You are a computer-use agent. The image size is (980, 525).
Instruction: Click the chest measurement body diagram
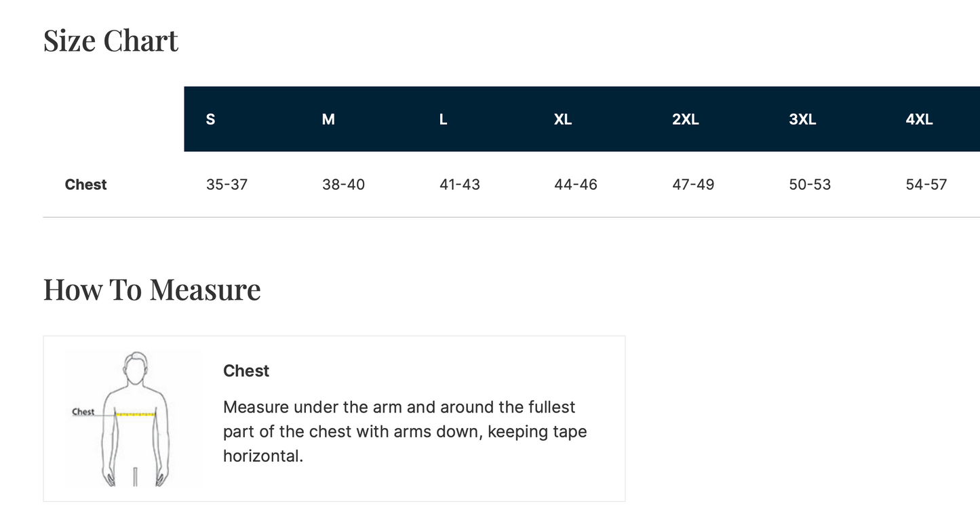coord(134,419)
